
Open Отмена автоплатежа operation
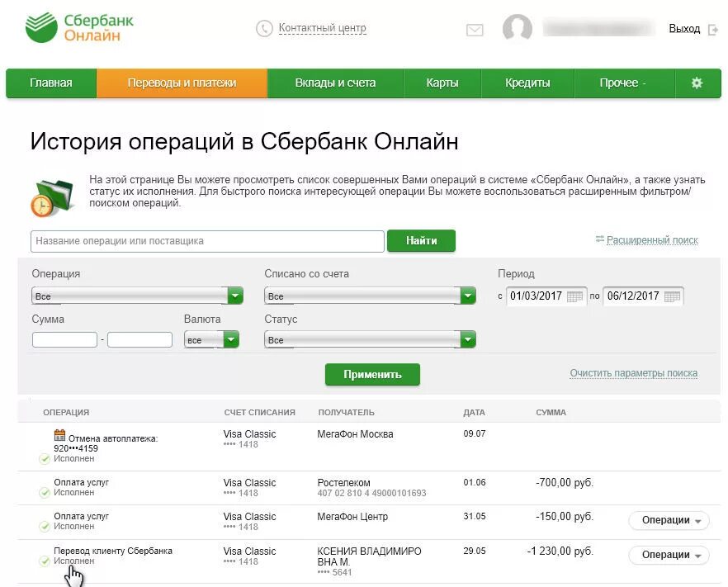coord(106,443)
